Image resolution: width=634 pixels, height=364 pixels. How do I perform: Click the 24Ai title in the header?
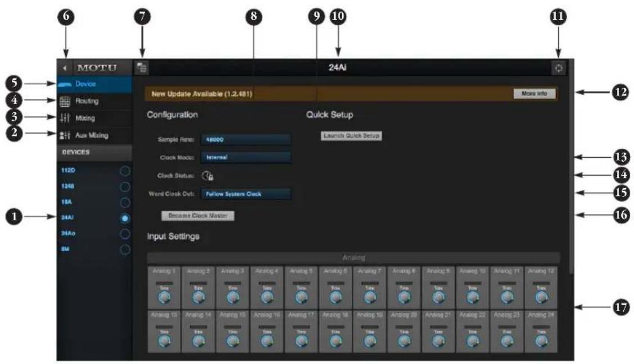pos(337,67)
